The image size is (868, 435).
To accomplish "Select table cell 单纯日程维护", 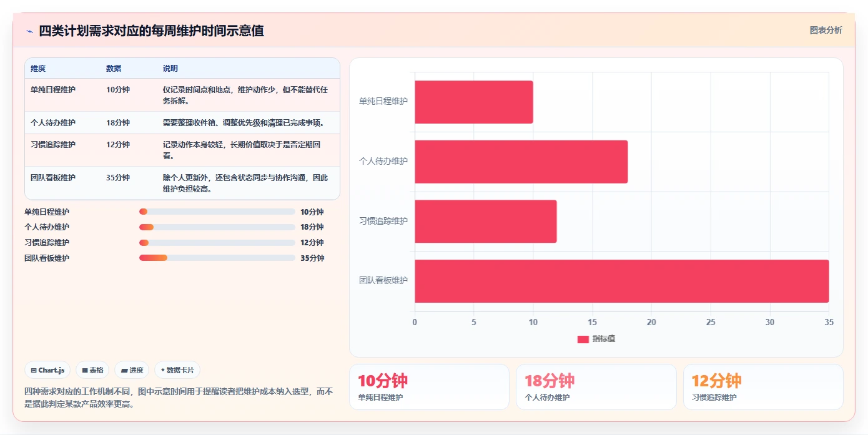I will [x=53, y=90].
